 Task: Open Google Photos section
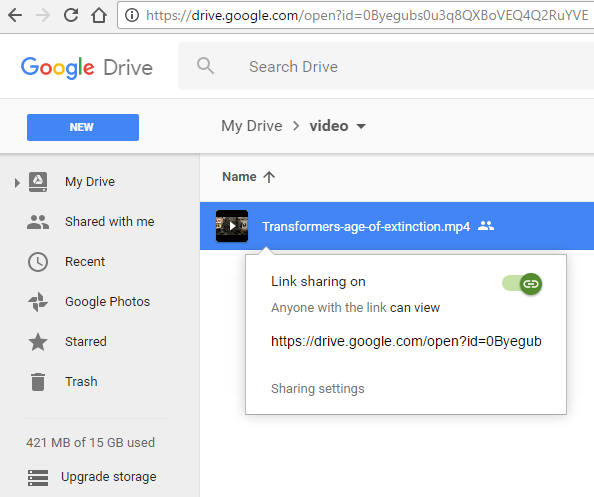(108, 302)
